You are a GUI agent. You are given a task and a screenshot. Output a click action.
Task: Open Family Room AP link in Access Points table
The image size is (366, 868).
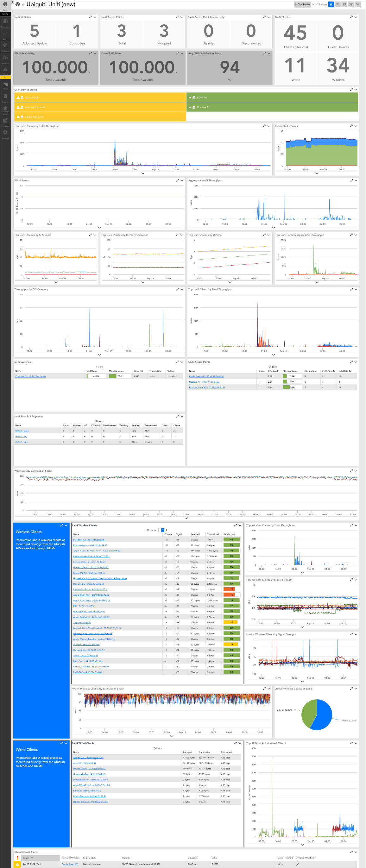coord(206,376)
